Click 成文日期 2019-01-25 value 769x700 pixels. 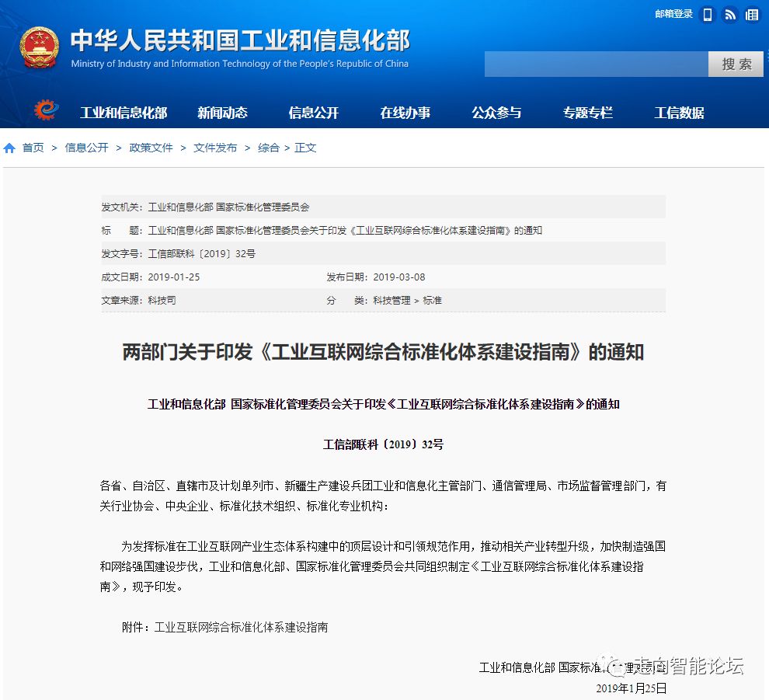click(174, 277)
